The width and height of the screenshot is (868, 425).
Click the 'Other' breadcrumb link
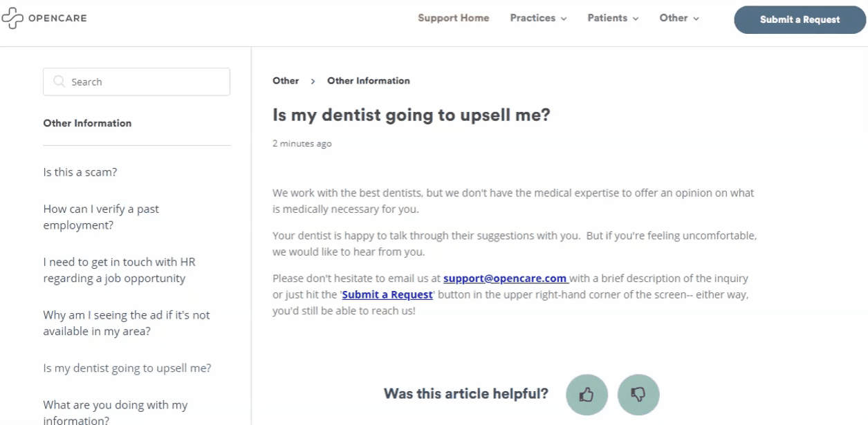pos(286,81)
